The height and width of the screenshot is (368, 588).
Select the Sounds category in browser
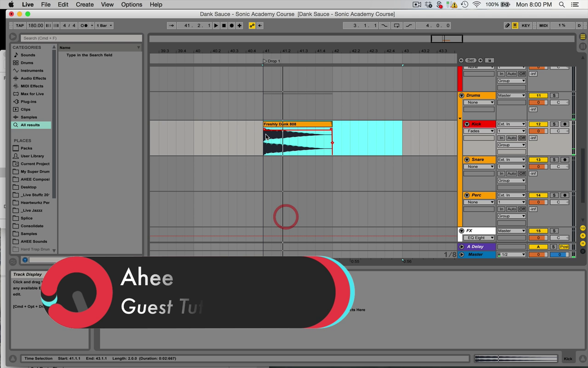[28, 55]
